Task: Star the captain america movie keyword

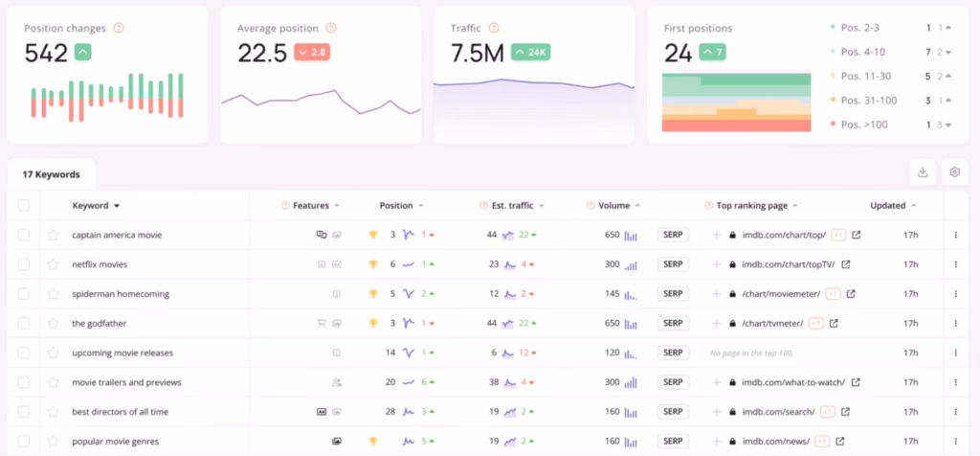Action: pos(54,235)
